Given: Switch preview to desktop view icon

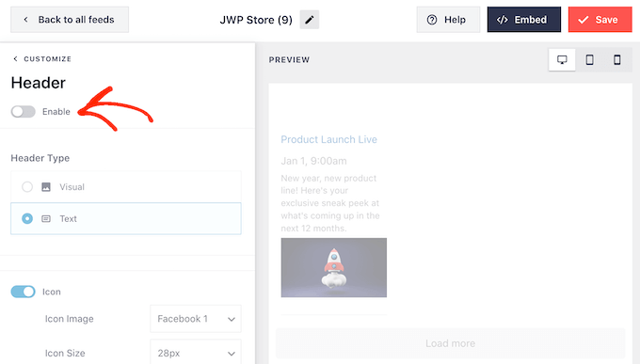Looking at the screenshot, I should coord(562,60).
